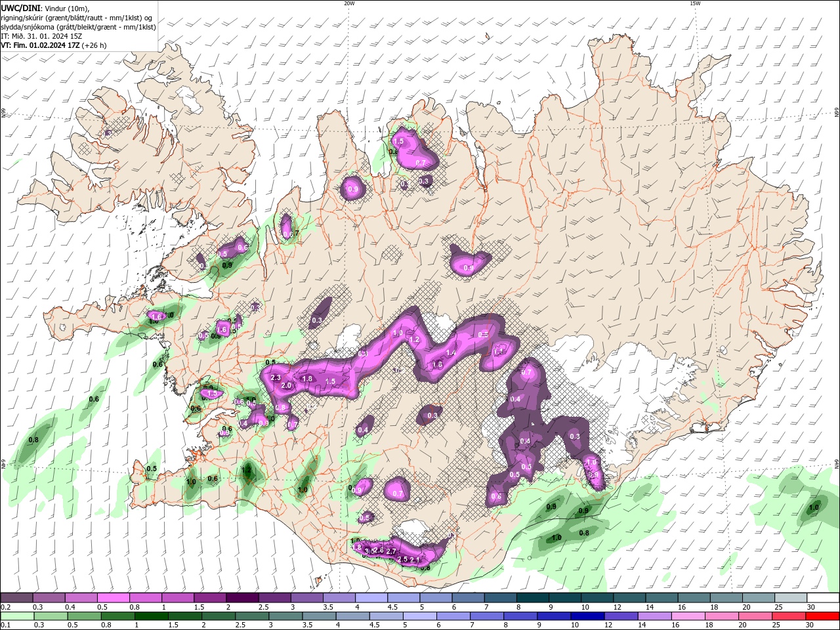Select the deep blue rain swatch between 10 and 12
The image size is (840, 630).
tap(587, 616)
